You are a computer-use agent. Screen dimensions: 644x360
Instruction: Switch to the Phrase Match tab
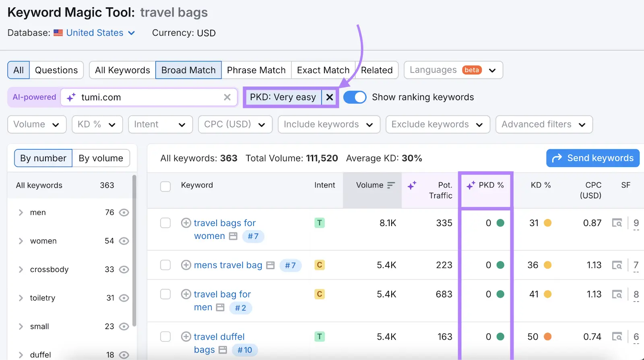click(x=256, y=70)
